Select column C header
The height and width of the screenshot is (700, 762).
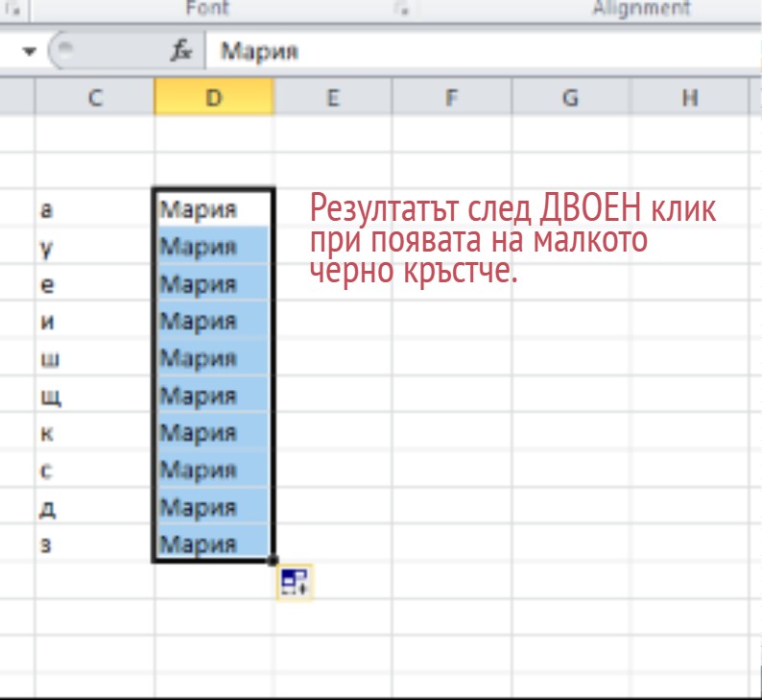(94, 97)
